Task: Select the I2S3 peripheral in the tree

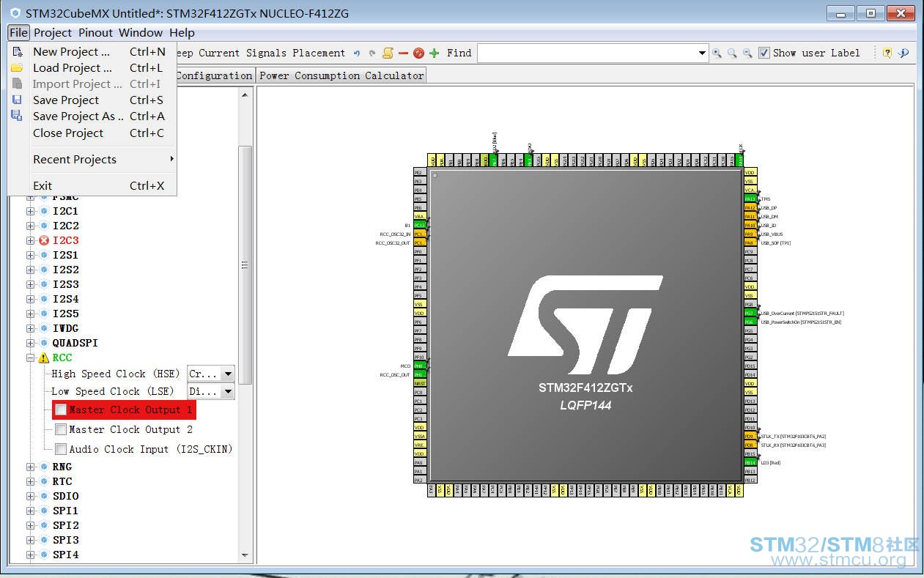Action: click(65, 284)
